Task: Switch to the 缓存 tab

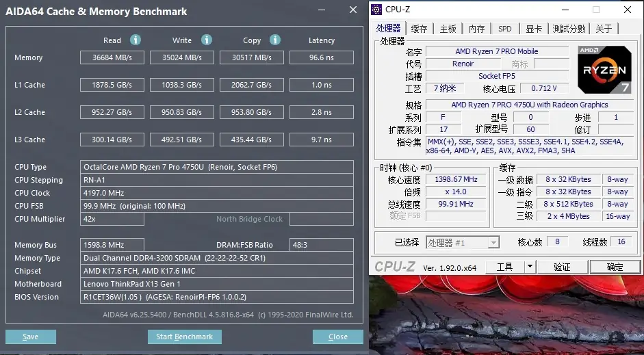Action: click(419, 29)
